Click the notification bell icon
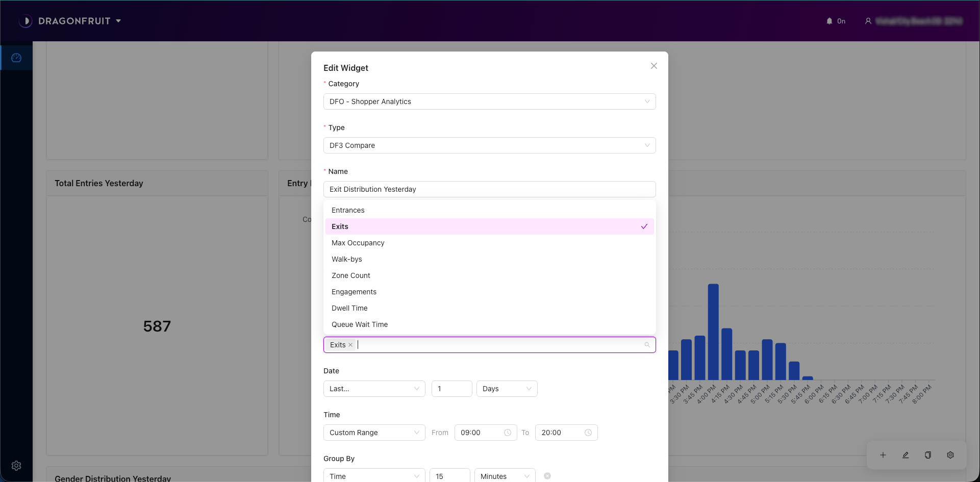Screen dimensions: 980x482 (829, 21)
